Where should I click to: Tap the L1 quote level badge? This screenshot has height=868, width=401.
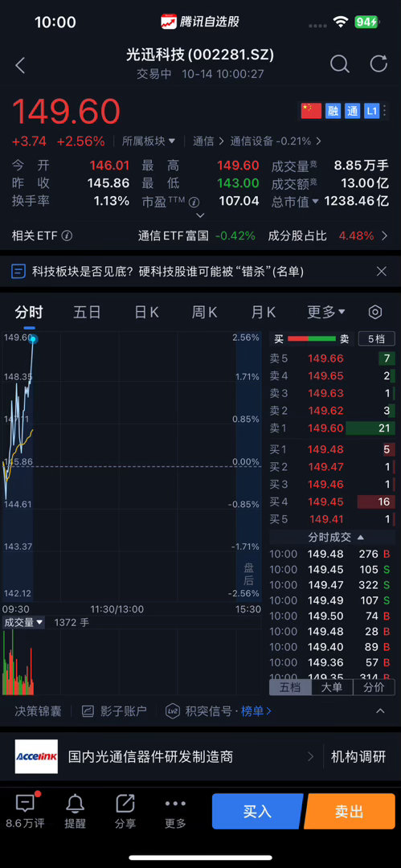click(371, 111)
